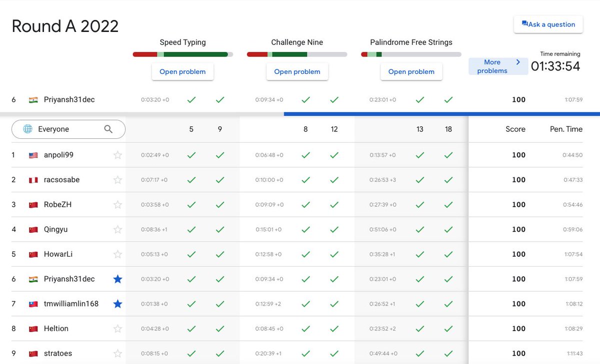Click Heltion's 0:23:52 +2 time

(383, 329)
